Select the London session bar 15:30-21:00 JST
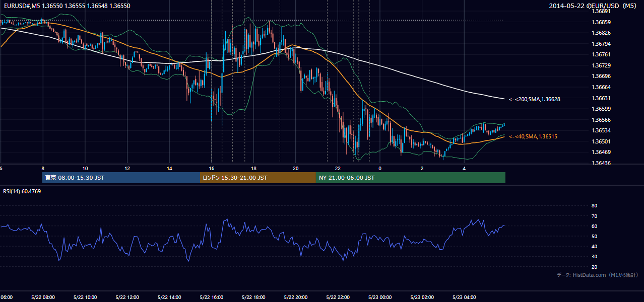This screenshot has height=302, width=644. coord(258,178)
